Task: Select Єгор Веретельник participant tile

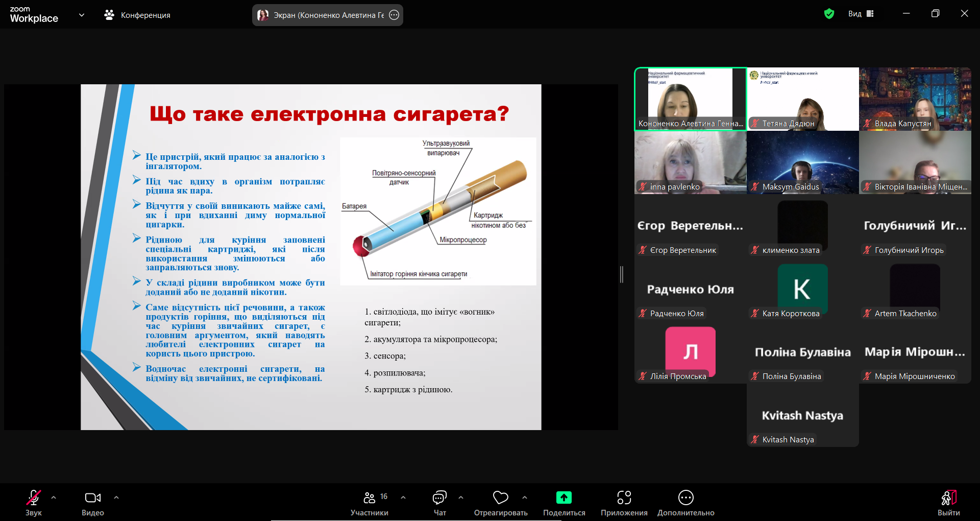Action: [x=690, y=226]
